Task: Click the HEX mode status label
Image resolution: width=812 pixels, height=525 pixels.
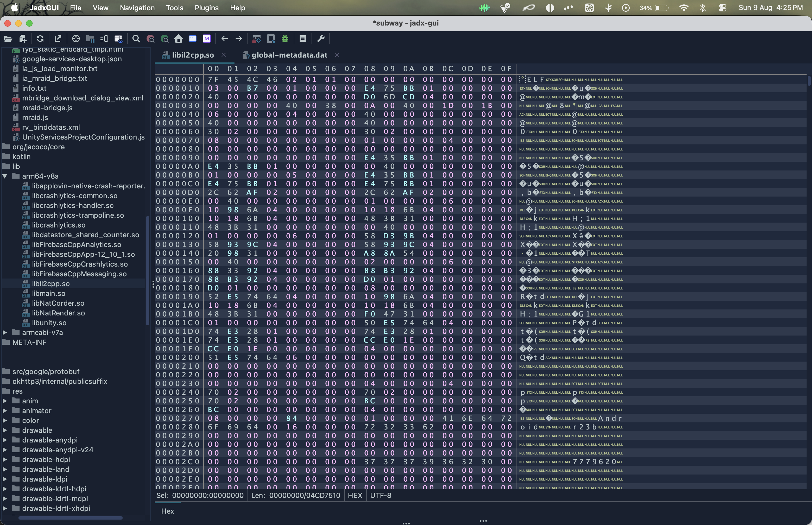Action: [x=355, y=495]
